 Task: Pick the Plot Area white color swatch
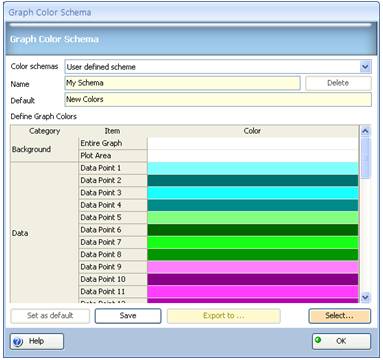pyautogui.click(x=253, y=156)
